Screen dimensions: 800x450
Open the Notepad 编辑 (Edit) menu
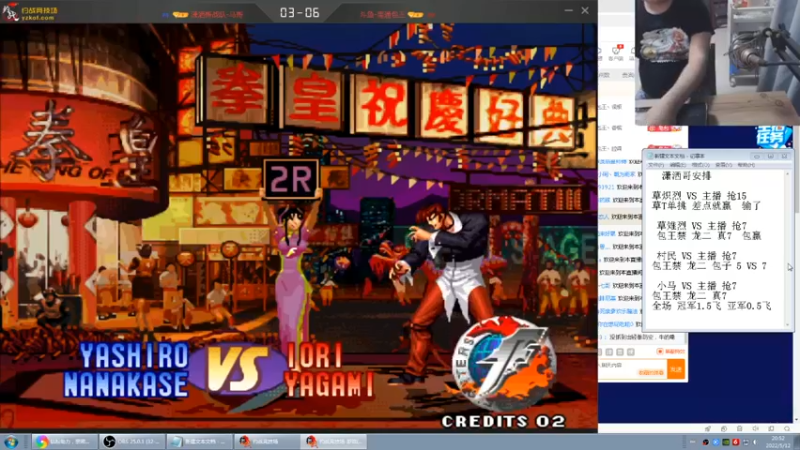[x=678, y=165]
